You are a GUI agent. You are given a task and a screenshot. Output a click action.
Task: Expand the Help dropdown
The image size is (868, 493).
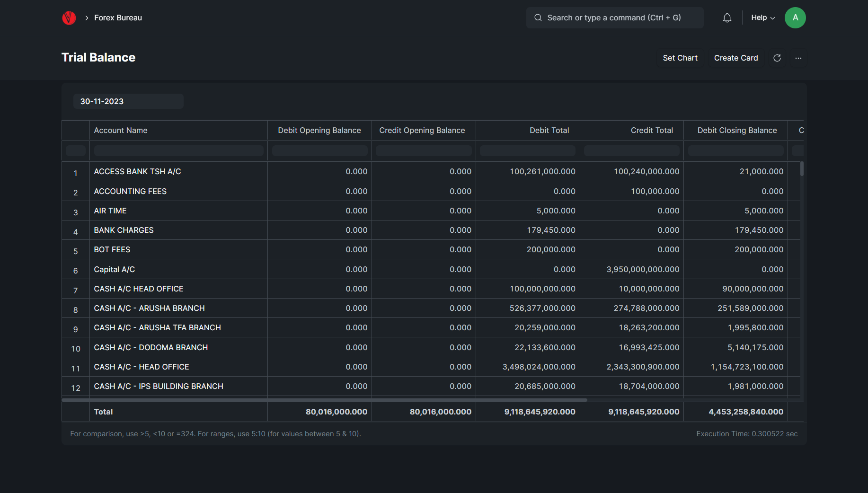(763, 18)
